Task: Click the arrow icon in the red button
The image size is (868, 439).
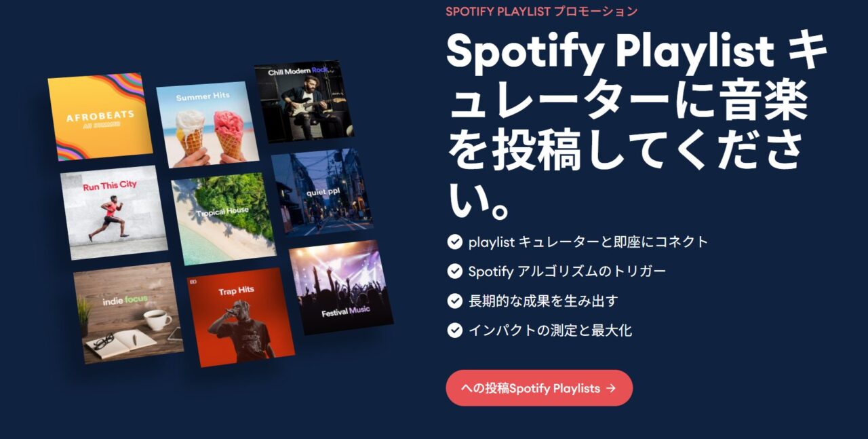Action: coord(611,388)
